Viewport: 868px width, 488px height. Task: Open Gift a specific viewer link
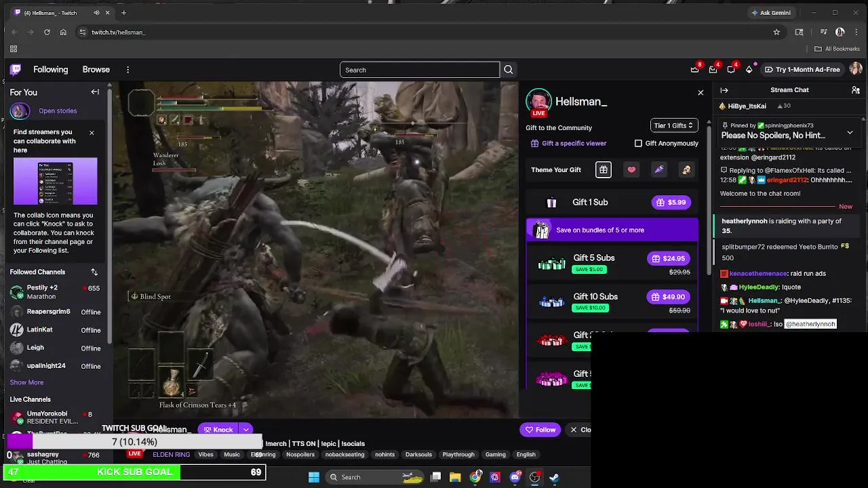click(x=569, y=143)
